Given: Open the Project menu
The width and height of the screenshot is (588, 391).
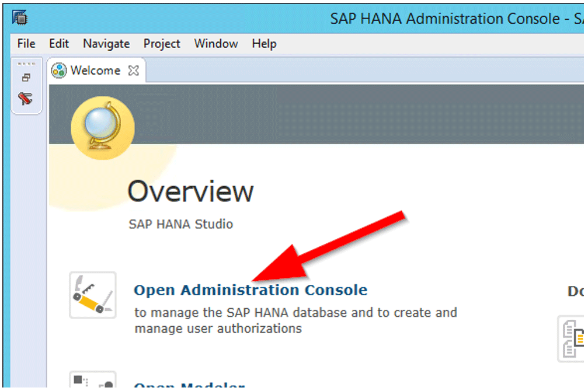Looking at the screenshot, I should pos(162,44).
